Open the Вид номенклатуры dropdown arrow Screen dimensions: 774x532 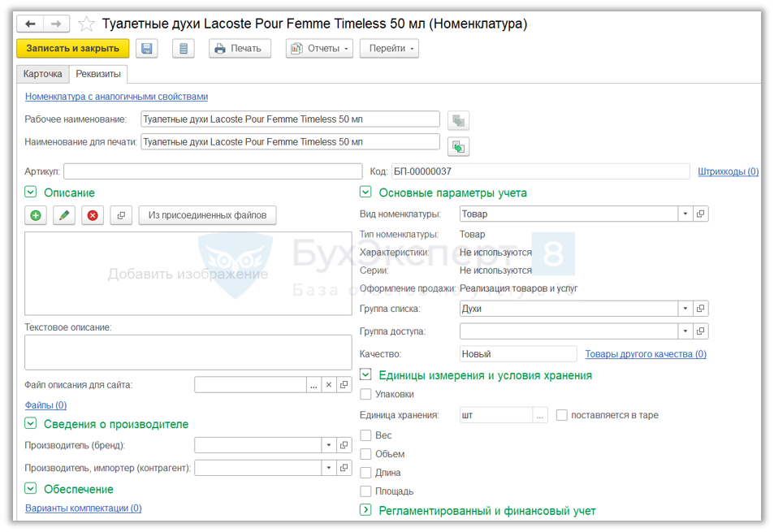(x=685, y=214)
